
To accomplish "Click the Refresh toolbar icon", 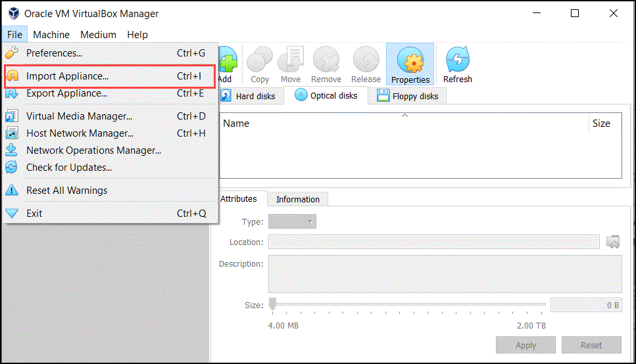I will 458,64.
